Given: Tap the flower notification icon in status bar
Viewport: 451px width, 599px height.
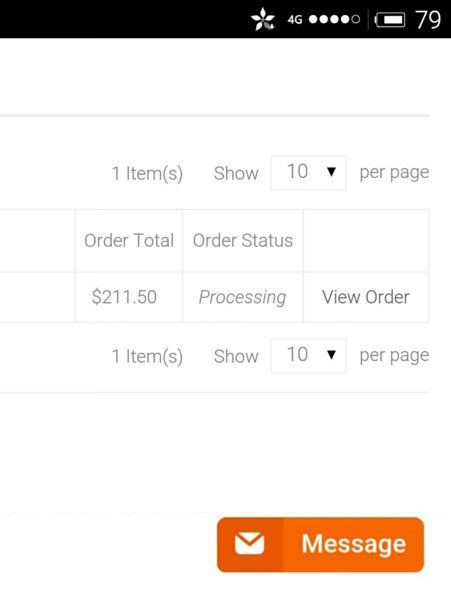Looking at the screenshot, I should click(x=263, y=19).
